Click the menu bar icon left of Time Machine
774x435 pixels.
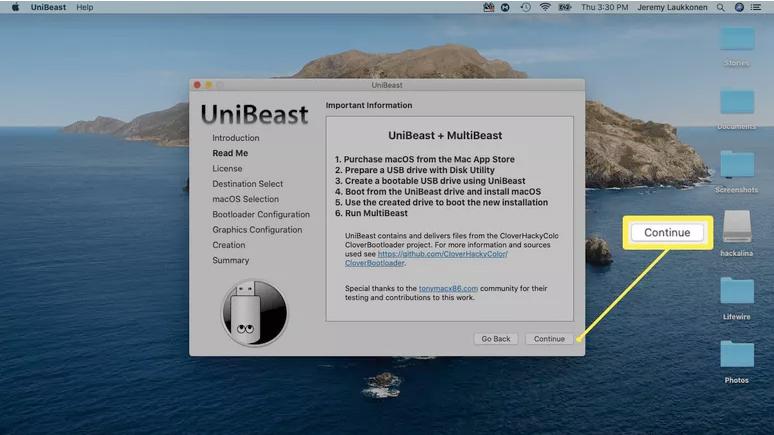click(505, 7)
